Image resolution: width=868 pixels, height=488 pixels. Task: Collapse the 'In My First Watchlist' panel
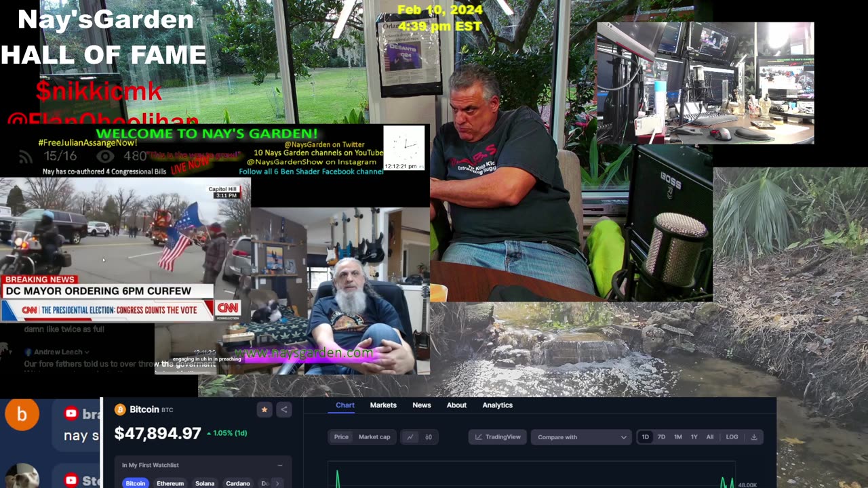click(280, 465)
